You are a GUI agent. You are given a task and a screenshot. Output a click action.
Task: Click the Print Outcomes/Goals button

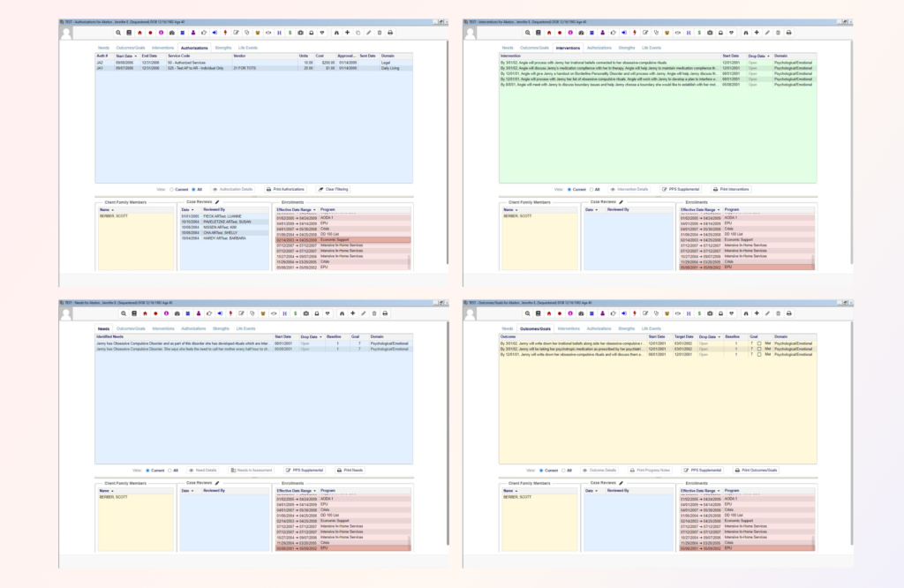point(757,471)
